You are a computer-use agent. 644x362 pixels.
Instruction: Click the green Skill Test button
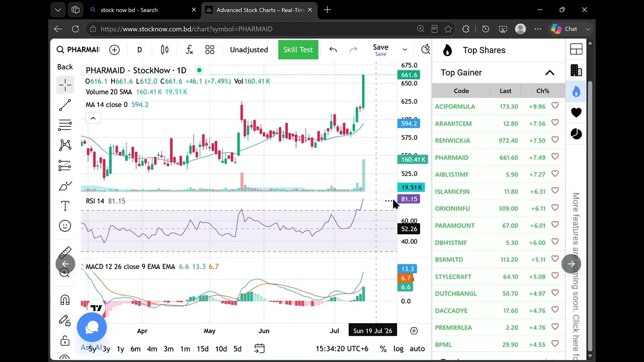[298, 49]
